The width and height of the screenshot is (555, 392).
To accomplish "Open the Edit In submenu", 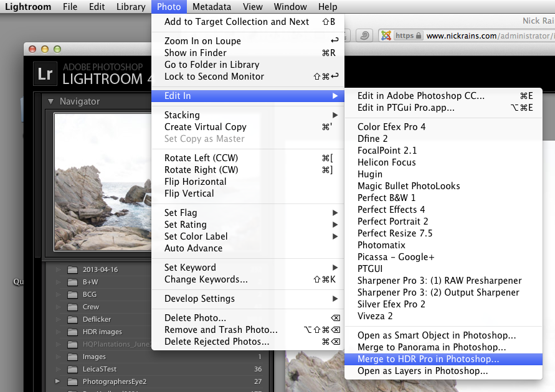I will tap(248, 96).
